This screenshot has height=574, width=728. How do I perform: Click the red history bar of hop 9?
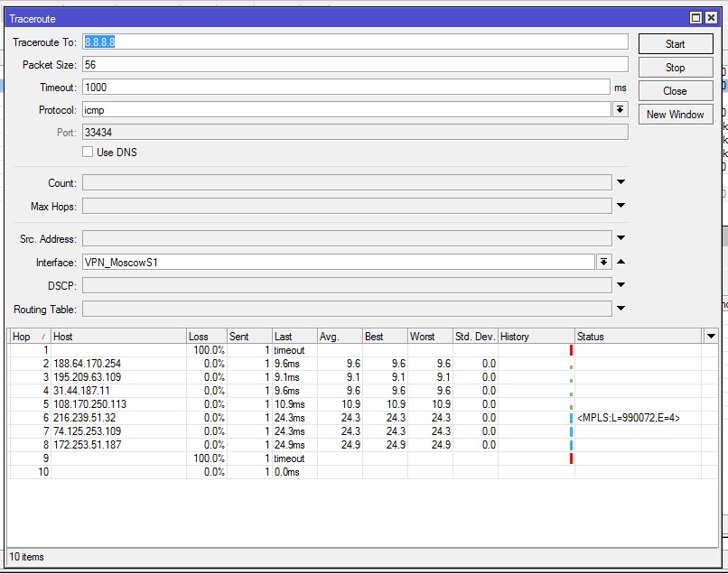pos(571,458)
